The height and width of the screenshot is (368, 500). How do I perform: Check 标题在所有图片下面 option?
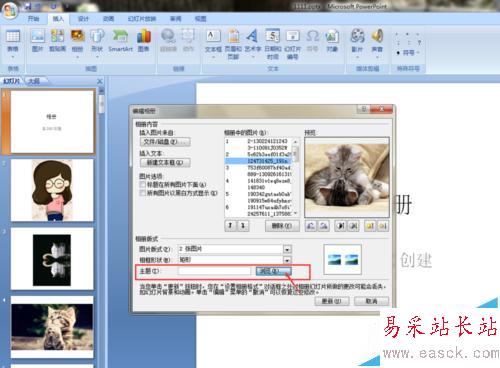coord(143,184)
